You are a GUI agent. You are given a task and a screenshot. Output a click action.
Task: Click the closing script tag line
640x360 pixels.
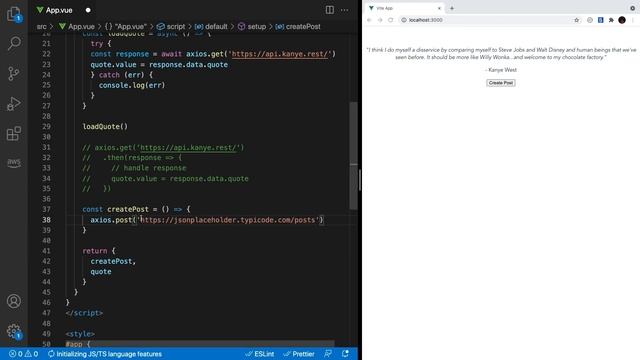[x=84, y=313]
